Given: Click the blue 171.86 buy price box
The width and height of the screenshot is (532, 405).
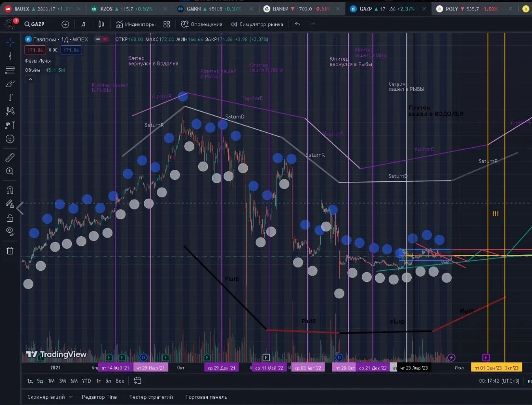Looking at the screenshot, I should point(71,50).
